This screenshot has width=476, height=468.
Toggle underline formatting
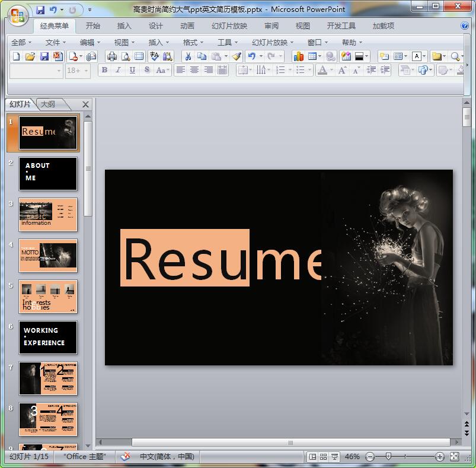pos(132,71)
